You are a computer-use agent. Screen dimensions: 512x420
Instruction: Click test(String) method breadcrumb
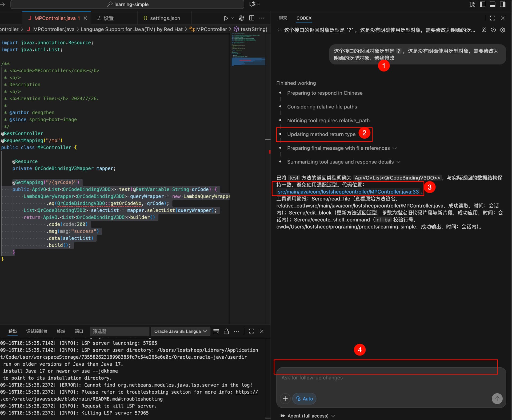[x=251, y=29]
